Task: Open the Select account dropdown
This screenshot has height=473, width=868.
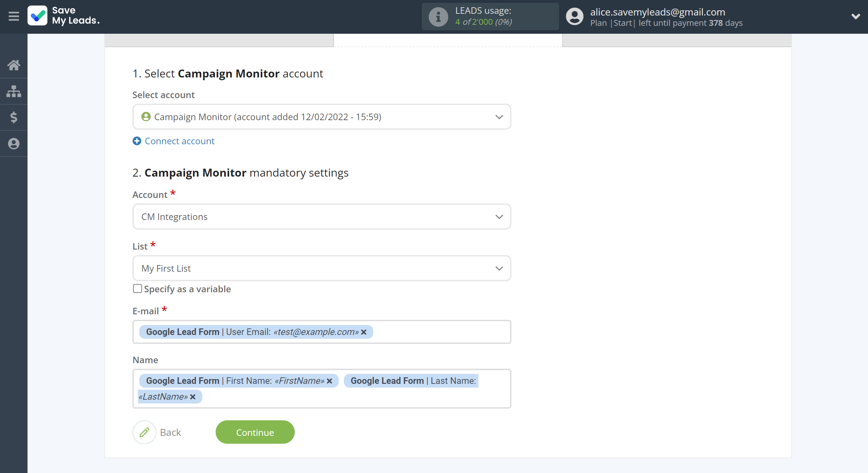Action: point(322,117)
